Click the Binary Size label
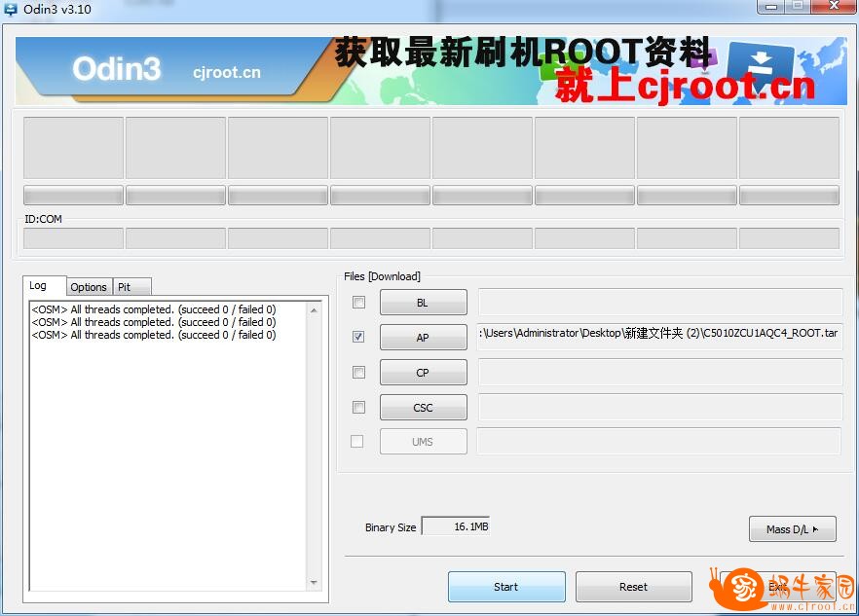Viewport: 859px width, 616px height. 391,527
